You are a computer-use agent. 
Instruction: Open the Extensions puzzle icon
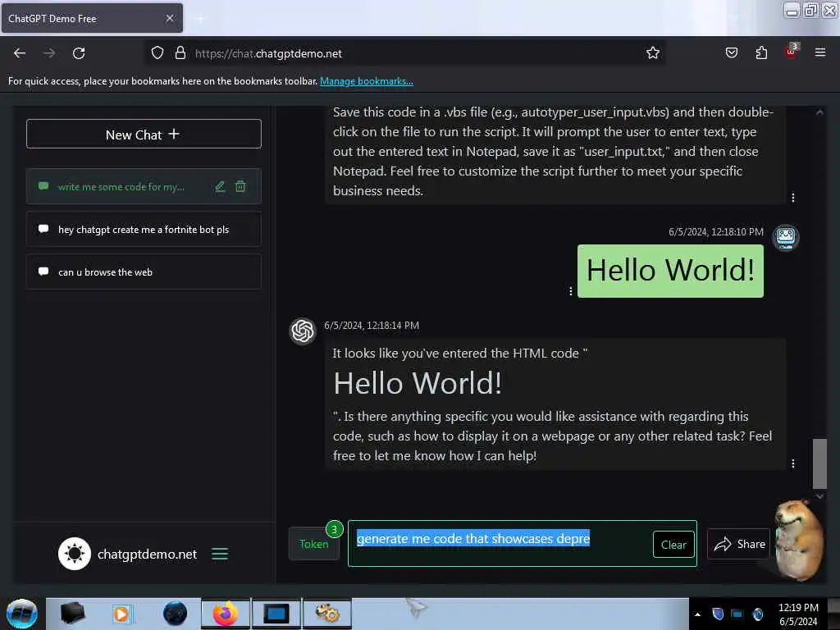click(761, 53)
